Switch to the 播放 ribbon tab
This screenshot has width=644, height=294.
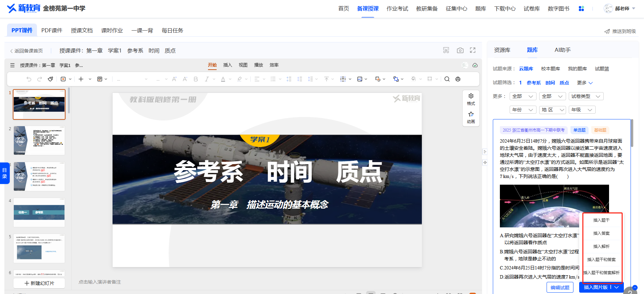[x=259, y=65]
